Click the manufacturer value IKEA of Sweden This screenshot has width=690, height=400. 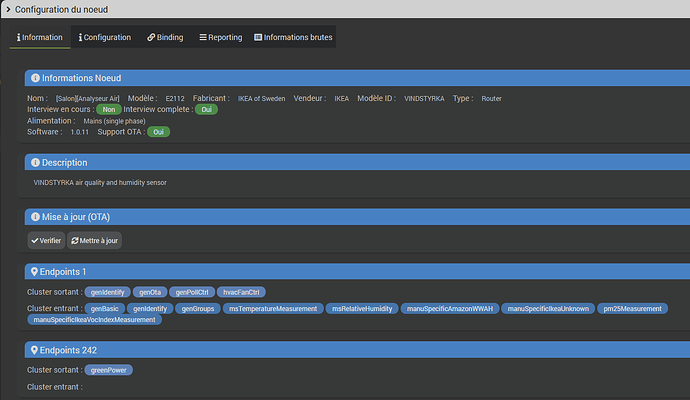261,99
